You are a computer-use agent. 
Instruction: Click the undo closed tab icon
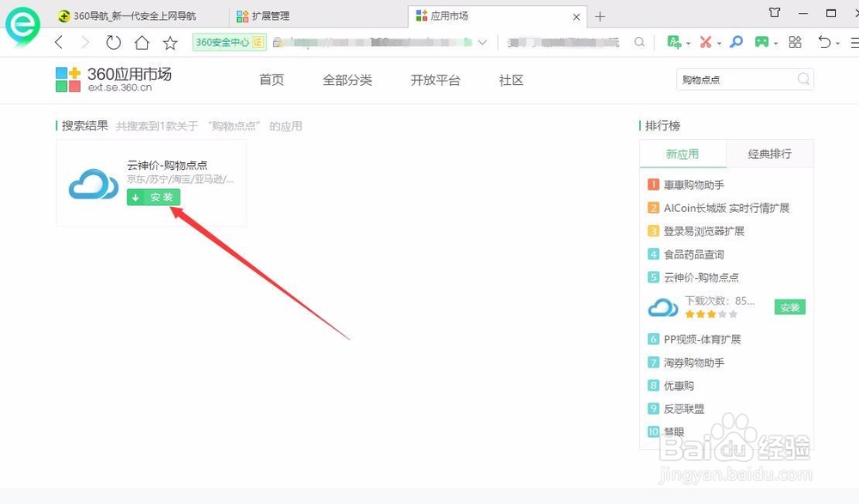click(x=825, y=41)
